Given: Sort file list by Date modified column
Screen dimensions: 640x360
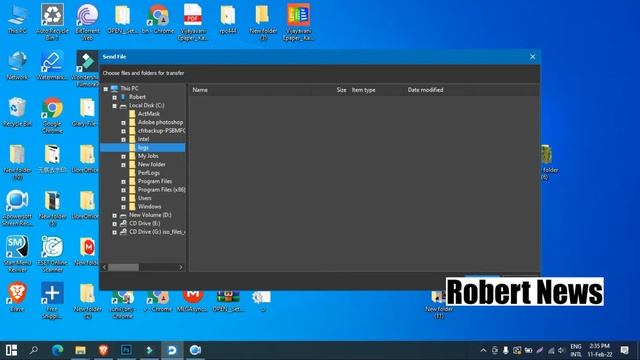Looking at the screenshot, I should click(x=425, y=90).
